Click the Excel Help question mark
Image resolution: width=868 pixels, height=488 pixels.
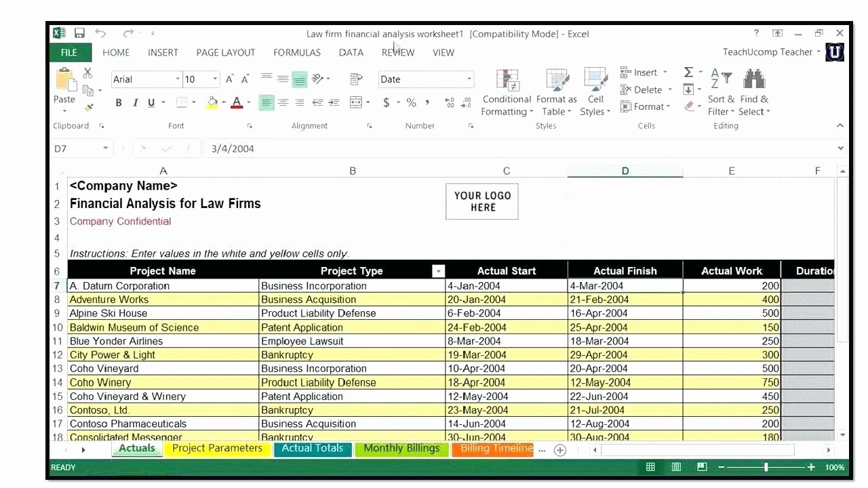click(x=756, y=33)
